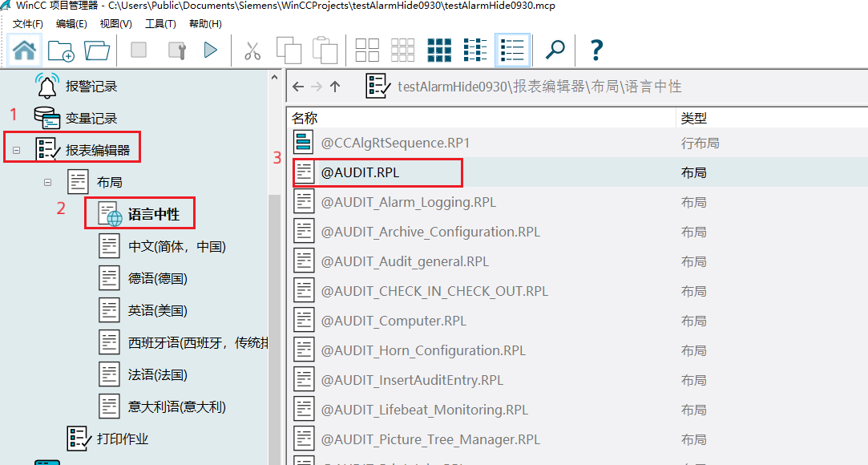Switch to details list view mode

click(x=511, y=50)
